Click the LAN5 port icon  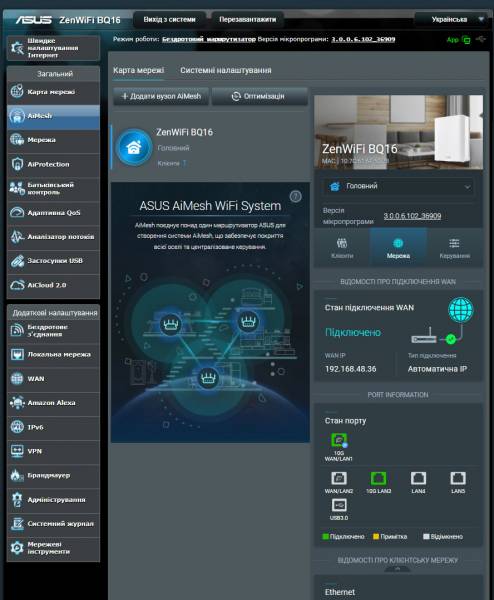pyautogui.click(x=458, y=478)
